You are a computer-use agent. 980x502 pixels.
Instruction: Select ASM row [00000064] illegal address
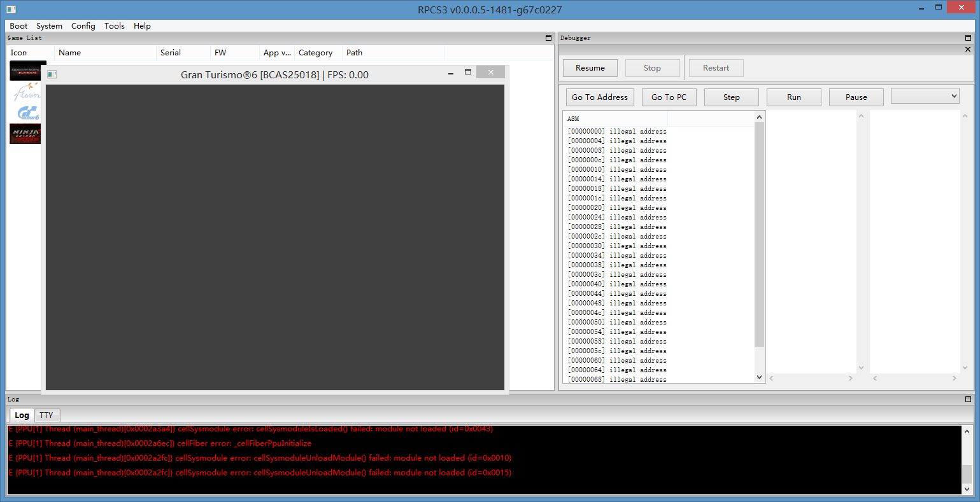[x=617, y=370]
